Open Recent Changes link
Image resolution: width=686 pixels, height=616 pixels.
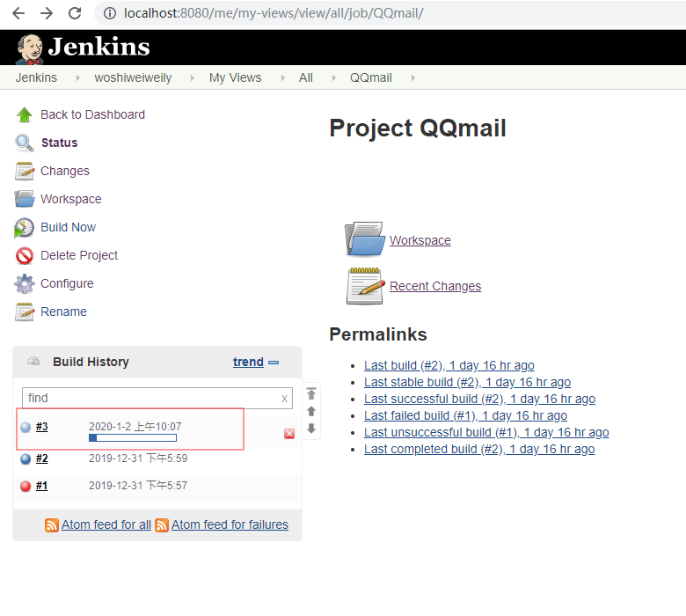pos(435,286)
